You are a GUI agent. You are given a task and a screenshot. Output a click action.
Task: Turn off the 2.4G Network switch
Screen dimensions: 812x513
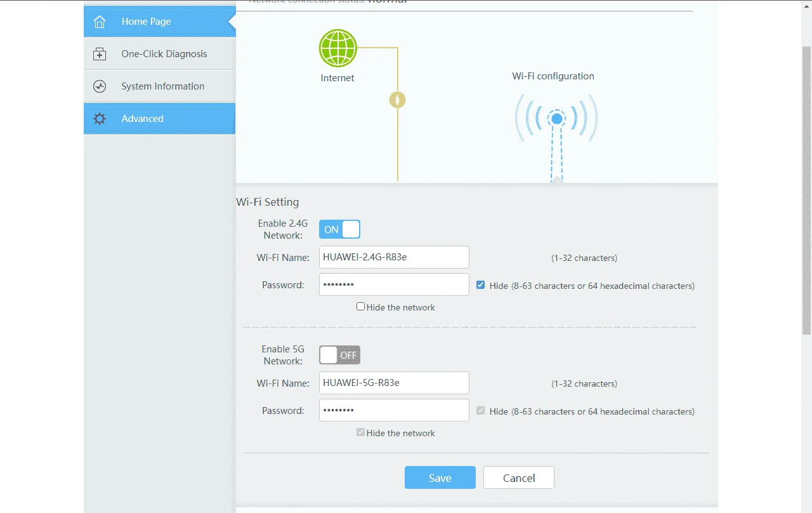click(339, 229)
